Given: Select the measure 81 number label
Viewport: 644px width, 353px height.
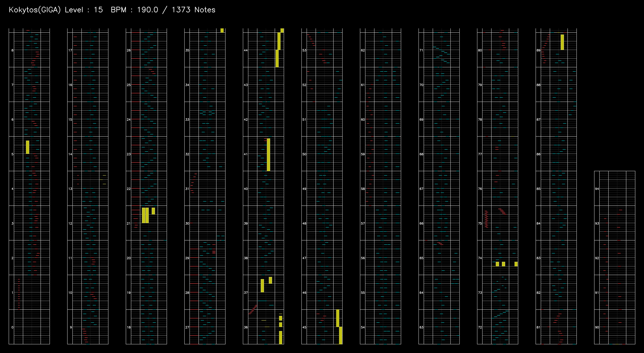Looking at the screenshot, I should coord(538,327).
